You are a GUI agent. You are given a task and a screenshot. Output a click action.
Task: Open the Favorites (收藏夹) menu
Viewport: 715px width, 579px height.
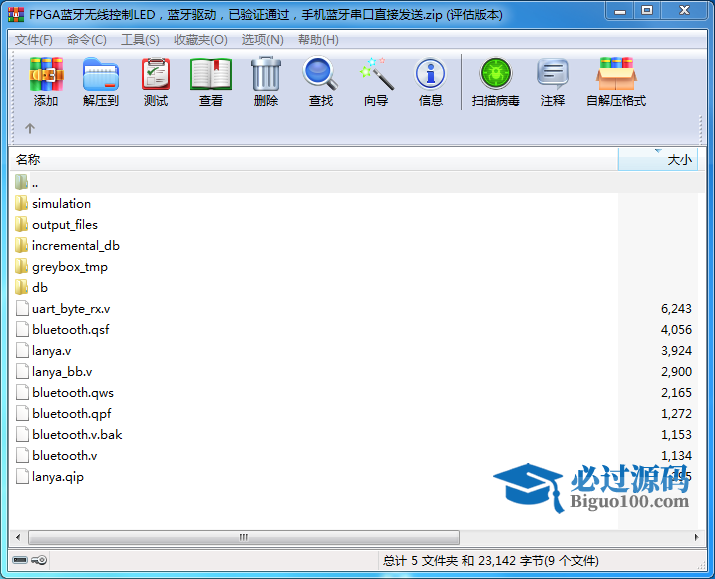(201, 40)
